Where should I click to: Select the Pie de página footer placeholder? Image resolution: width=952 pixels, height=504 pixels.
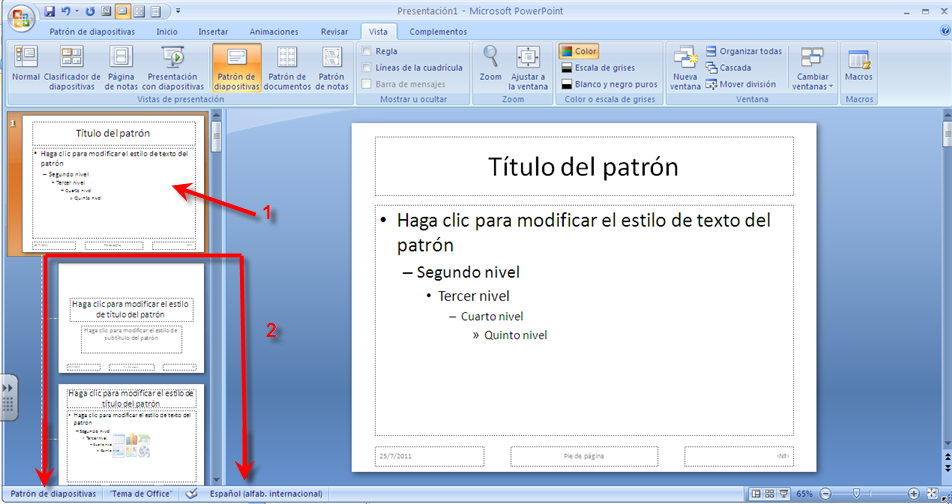(x=584, y=456)
